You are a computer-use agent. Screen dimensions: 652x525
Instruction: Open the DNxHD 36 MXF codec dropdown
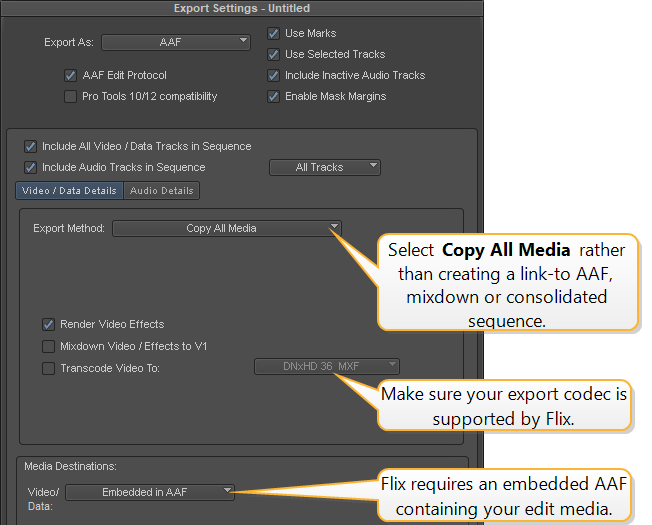(x=327, y=367)
